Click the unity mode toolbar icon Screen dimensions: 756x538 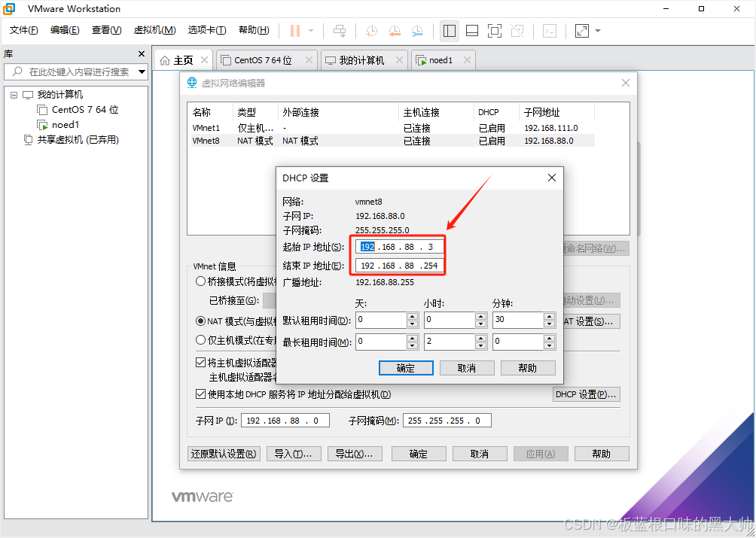pyautogui.click(x=517, y=31)
